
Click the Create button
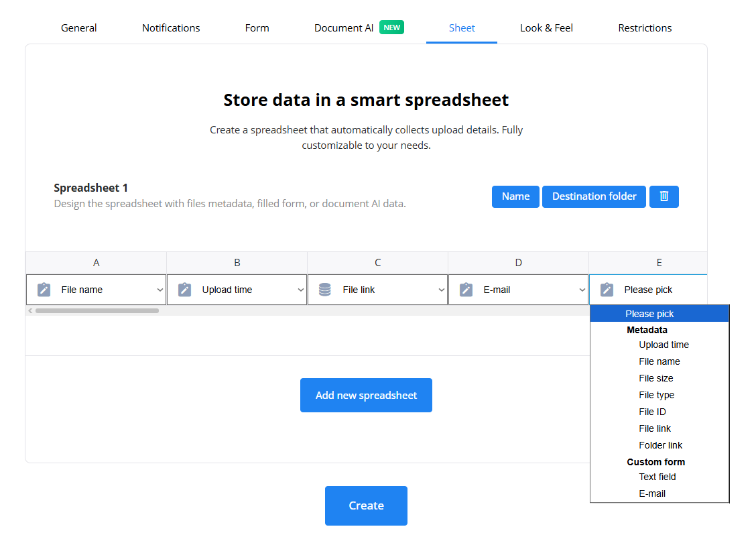click(x=366, y=506)
